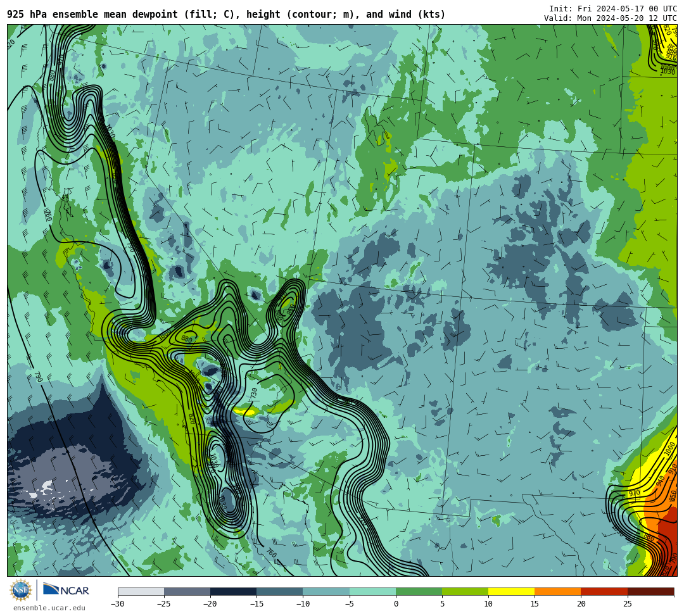The width and height of the screenshot is (684, 616).
Task: Click the 970 contour label at lower right
Action: click(634, 493)
